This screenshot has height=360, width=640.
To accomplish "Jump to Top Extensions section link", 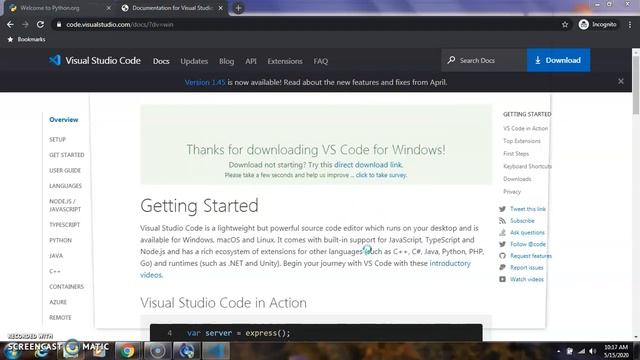I will (522, 141).
